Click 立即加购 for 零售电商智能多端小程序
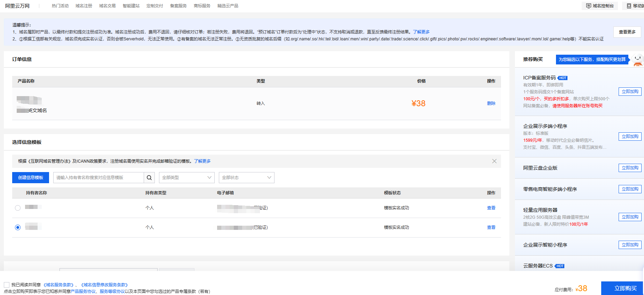644x295 pixels. [x=630, y=189]
